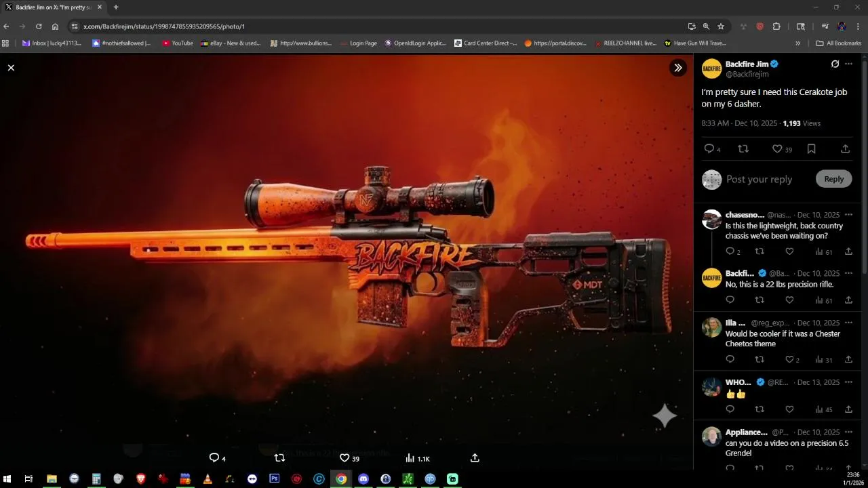Open the zoom magnifier in the address bar
Image resolution: width=868 pixels, height=488 pixels.
tap(706, 26)
